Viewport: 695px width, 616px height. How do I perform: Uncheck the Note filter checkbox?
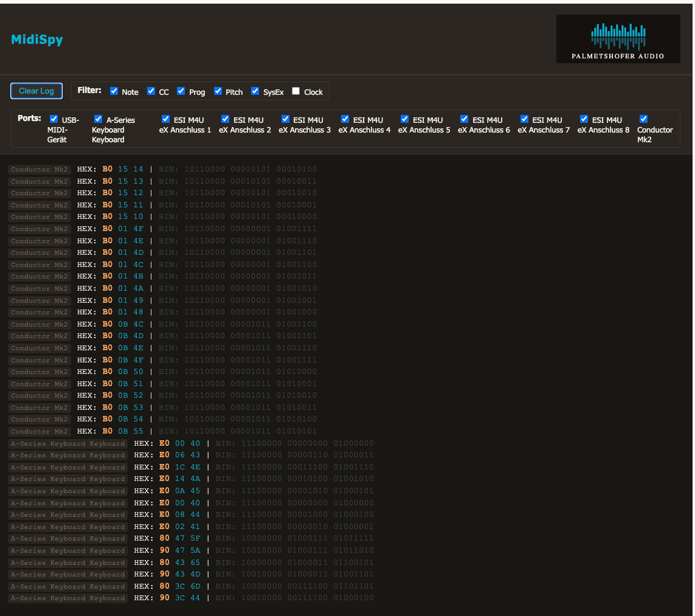click(114, 91)
